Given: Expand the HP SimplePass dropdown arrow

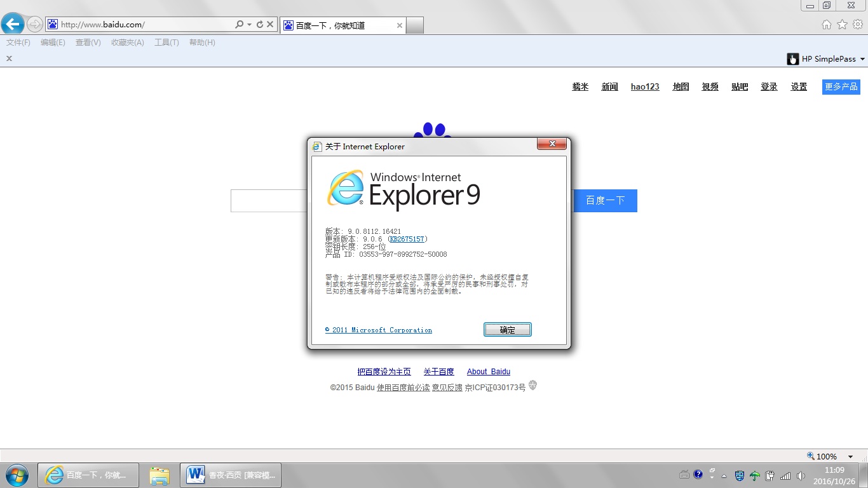Looking at the screenshot, I should (862, 59).
